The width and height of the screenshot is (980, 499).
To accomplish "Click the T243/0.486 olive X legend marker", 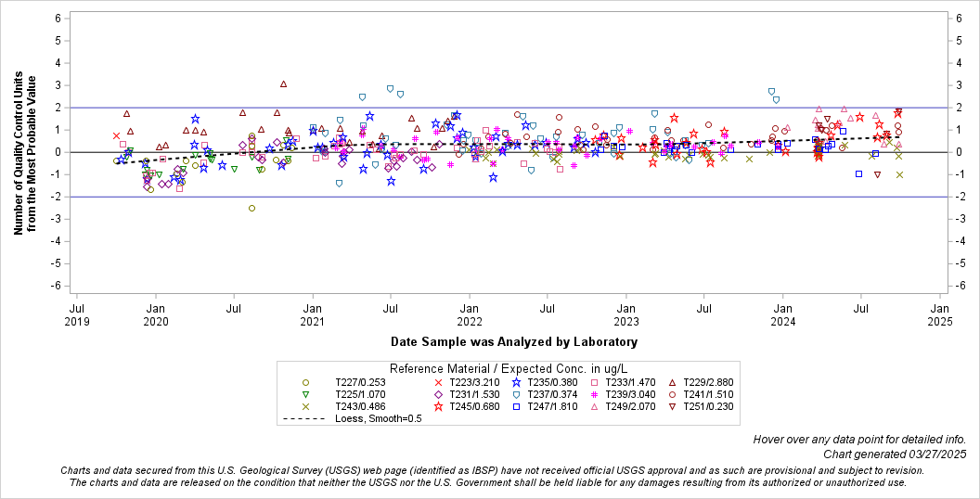I will [305, 406].
